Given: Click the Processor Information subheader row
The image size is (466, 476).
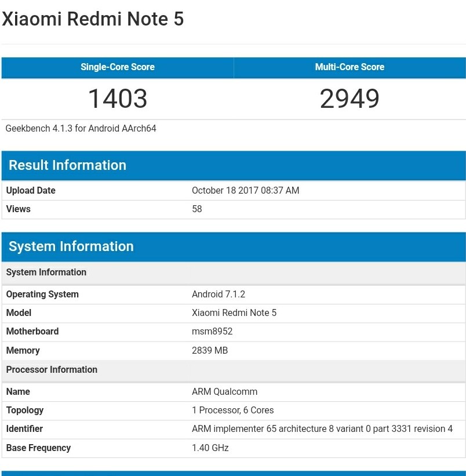Looking at the screenshot, I should coord(234,370).
